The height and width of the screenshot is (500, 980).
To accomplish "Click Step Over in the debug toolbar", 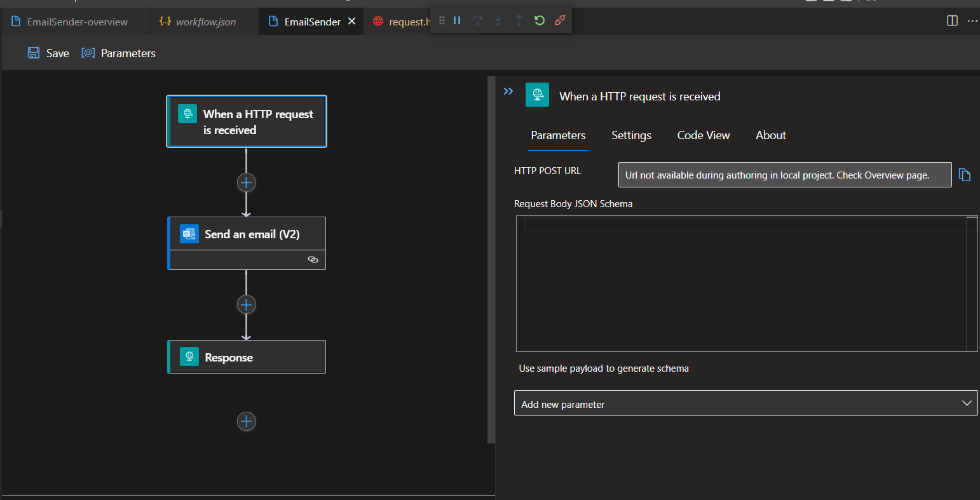I will [x=477, y=20].
